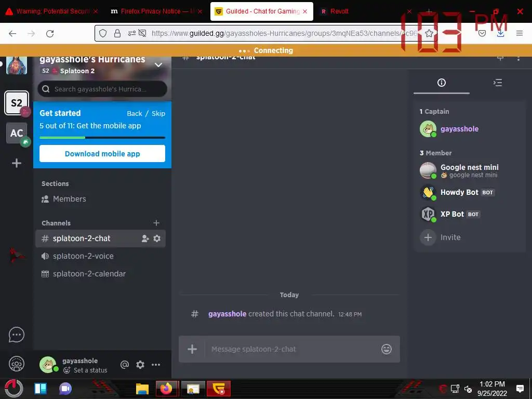
Task: Open site permissions icon in address bar
Action: tap(131, 33)
